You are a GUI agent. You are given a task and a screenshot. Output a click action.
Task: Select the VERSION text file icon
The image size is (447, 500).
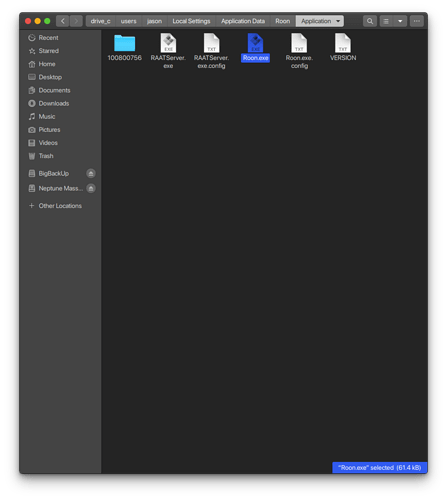click(343, 43)
